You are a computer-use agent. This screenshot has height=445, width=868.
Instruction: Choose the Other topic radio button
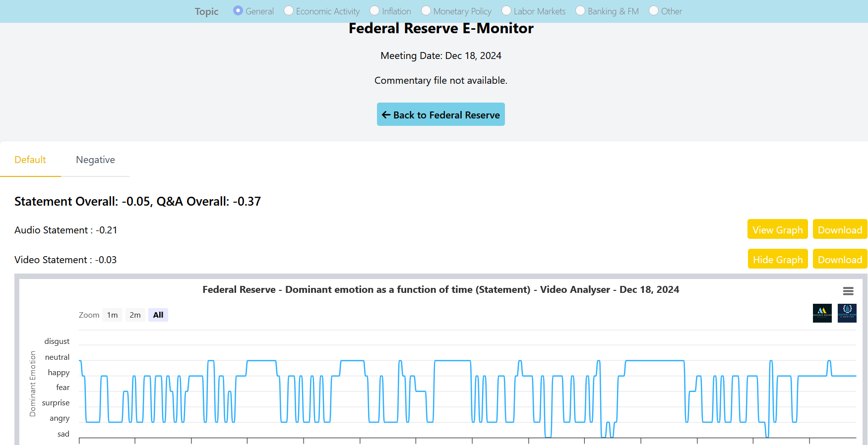[x=654, y=11]
